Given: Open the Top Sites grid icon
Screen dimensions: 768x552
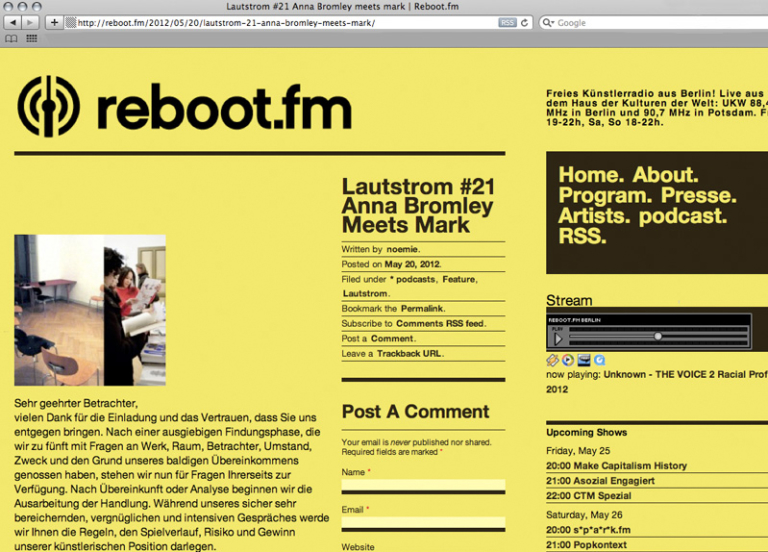Looking at the screenshot, I should tap(32, 38).
